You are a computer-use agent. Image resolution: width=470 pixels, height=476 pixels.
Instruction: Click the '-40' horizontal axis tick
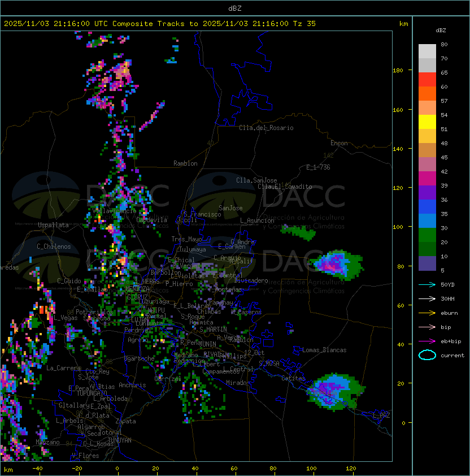pos(37,469)
